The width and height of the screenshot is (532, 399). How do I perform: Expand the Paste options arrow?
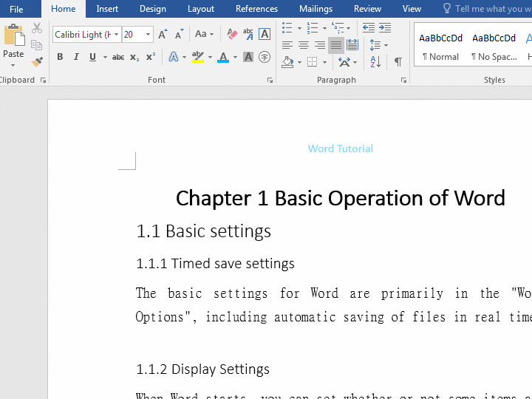point(13,65)
